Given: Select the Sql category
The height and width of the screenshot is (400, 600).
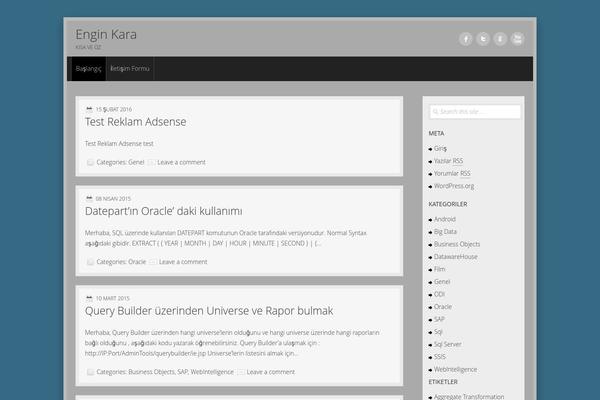Looking at the screenshot, I should tap(438, 332).
